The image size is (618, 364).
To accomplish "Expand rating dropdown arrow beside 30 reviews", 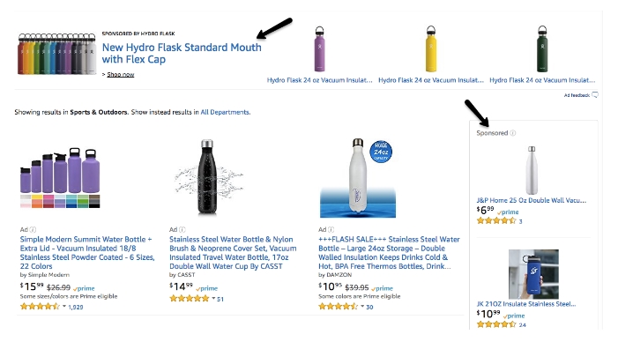I will tap(361, 307).
